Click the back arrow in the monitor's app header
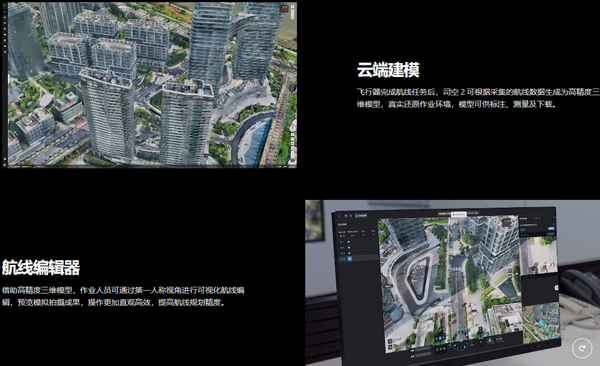This screenshot has width=600, height=366. click(339, 216)
